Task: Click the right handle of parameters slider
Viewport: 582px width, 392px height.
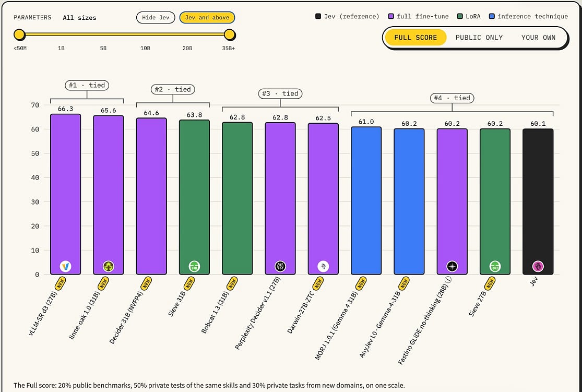Action: [230, 34]
